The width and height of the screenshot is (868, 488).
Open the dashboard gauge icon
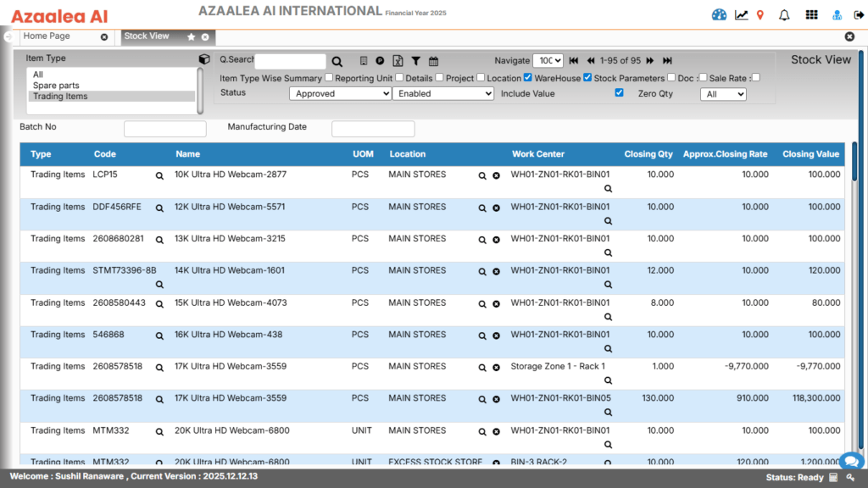click(x=720, y=14)
